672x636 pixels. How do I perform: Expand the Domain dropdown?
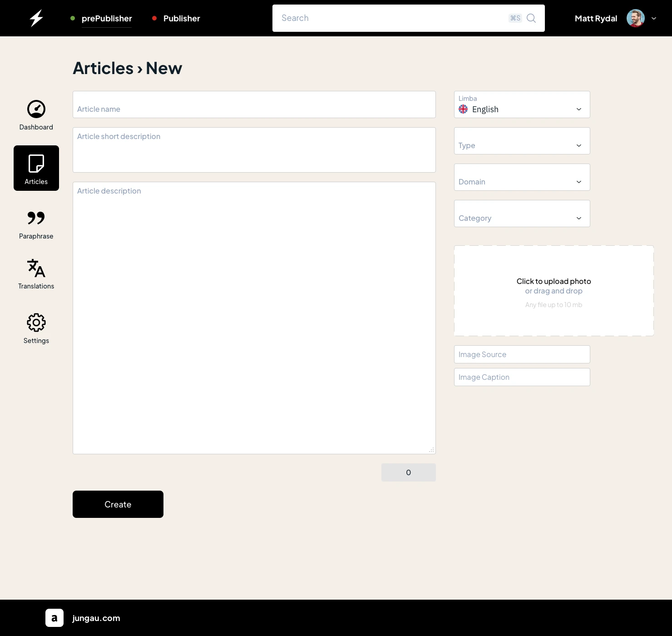pyautogui.click(x=522, y=178)
